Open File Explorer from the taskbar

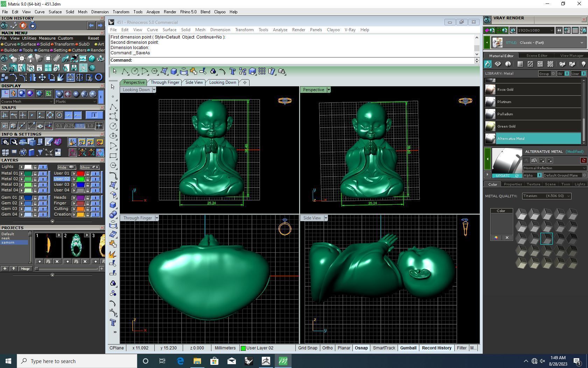197,361
